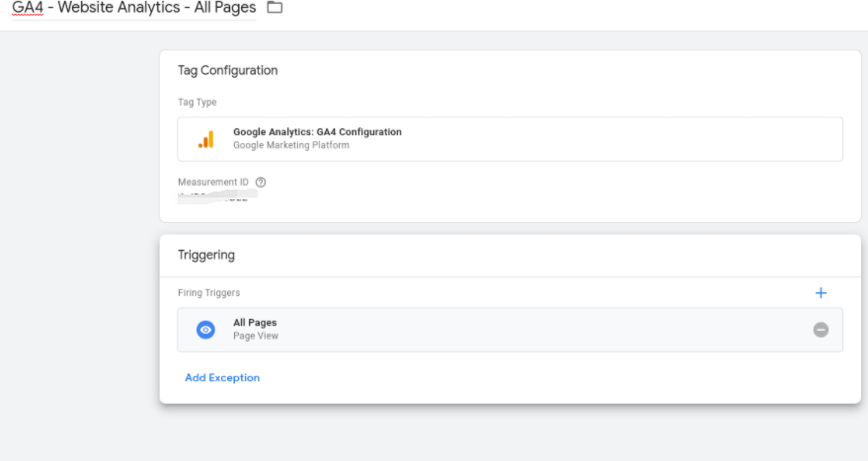Remove the All Pages trigger
This screenshot has height=461, width=868.
pos(821,330)
